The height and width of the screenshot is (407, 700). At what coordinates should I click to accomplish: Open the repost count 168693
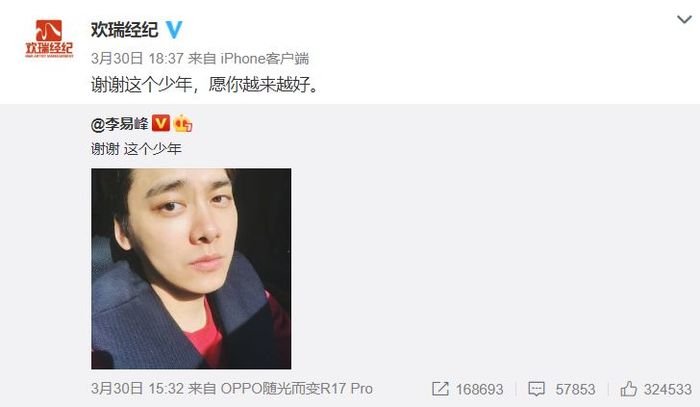[x=479, y=390]
